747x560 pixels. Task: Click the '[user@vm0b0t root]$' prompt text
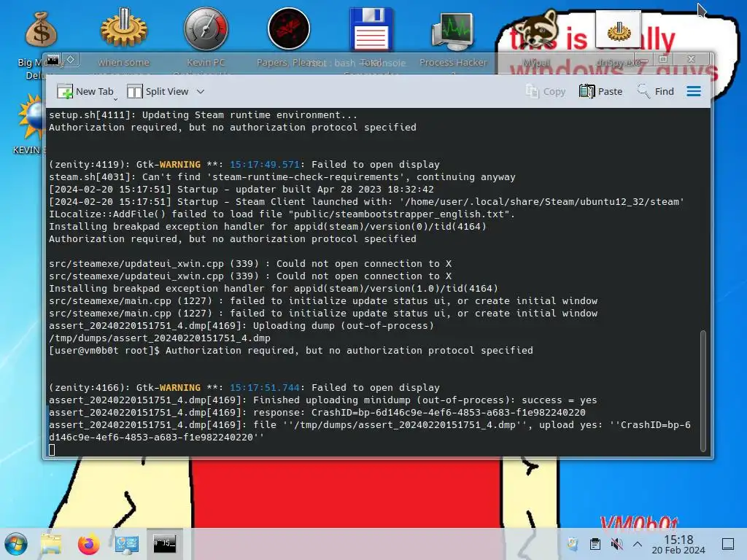(104, 351)
